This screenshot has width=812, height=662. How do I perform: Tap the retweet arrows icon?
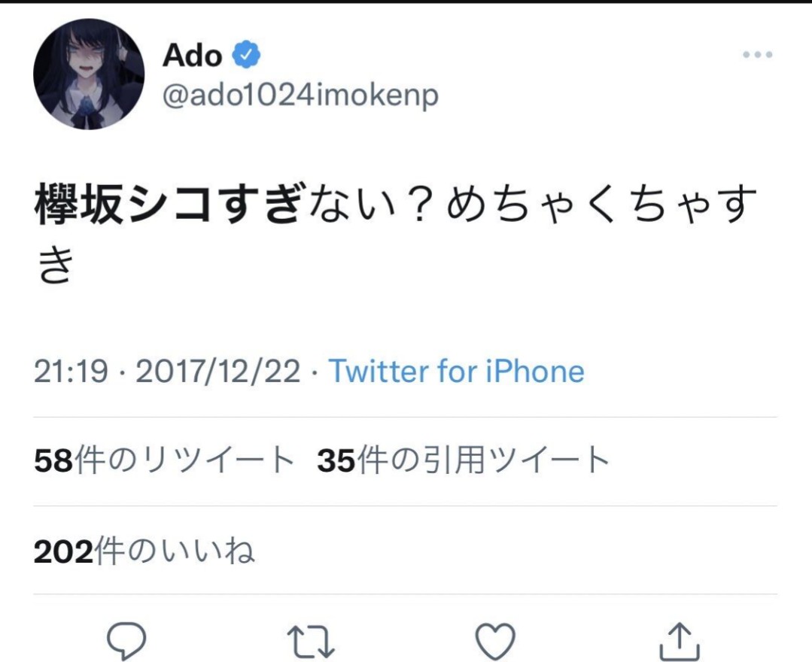click(312, 642)
